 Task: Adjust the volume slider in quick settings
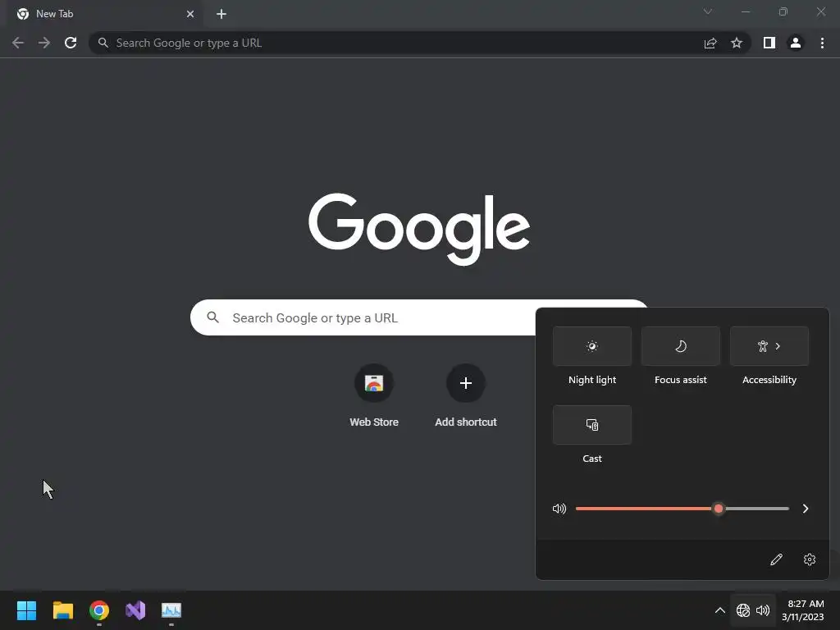[x=682, y=509]
